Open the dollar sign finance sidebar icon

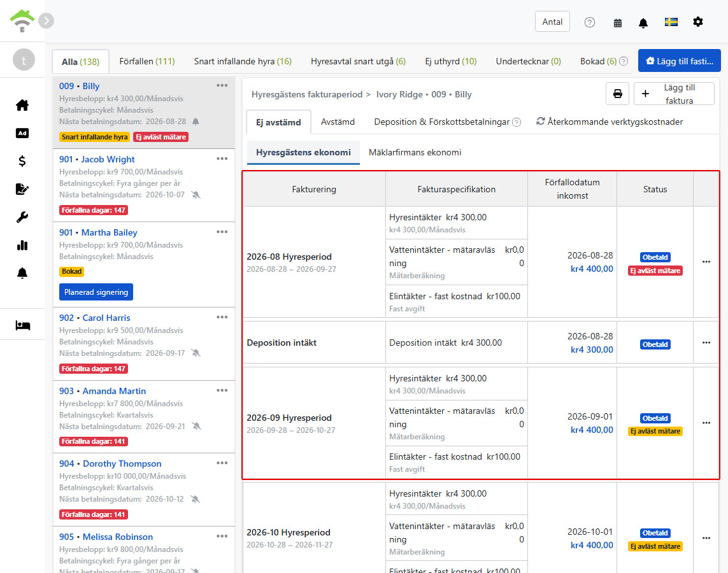pos(22,161)
